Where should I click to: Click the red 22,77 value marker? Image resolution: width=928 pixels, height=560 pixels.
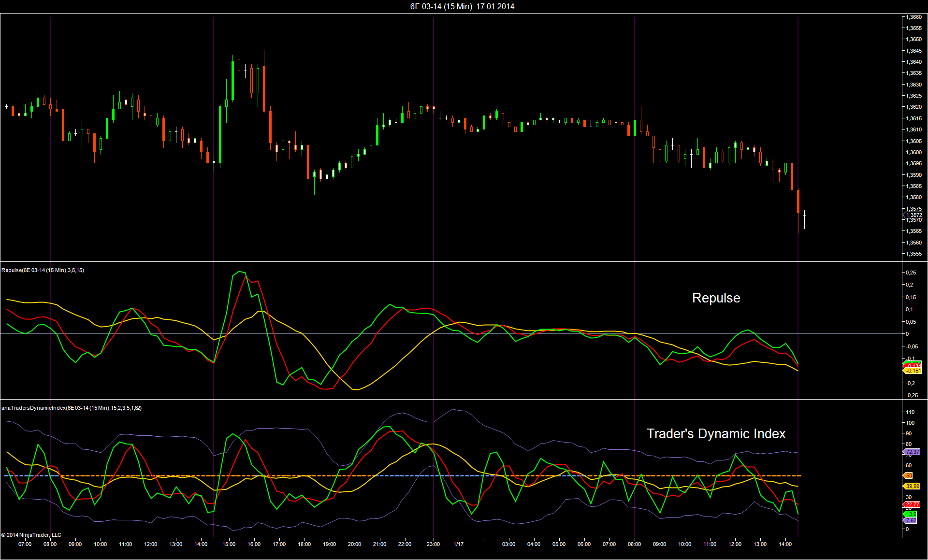pyautogui.click(x=913, y=504)
